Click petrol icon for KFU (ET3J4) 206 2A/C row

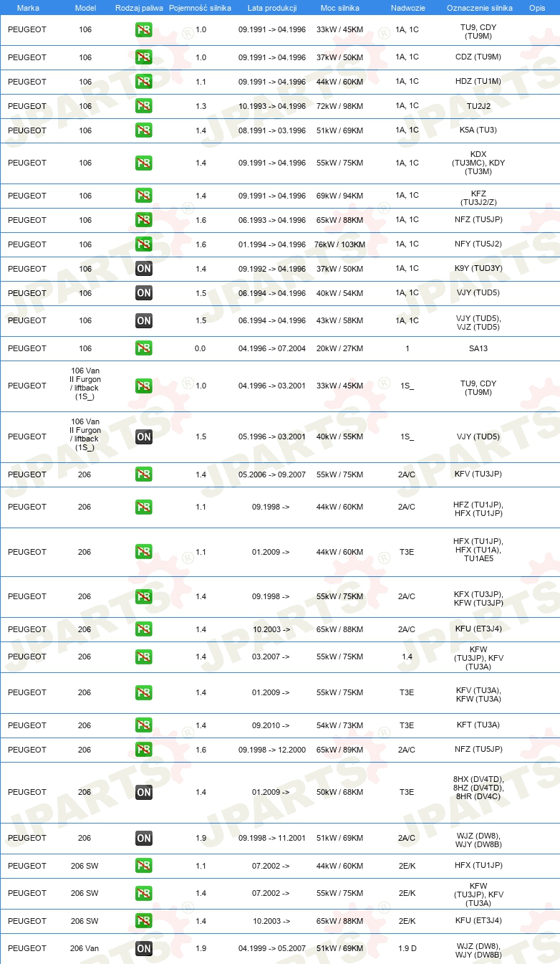[144, 629]
